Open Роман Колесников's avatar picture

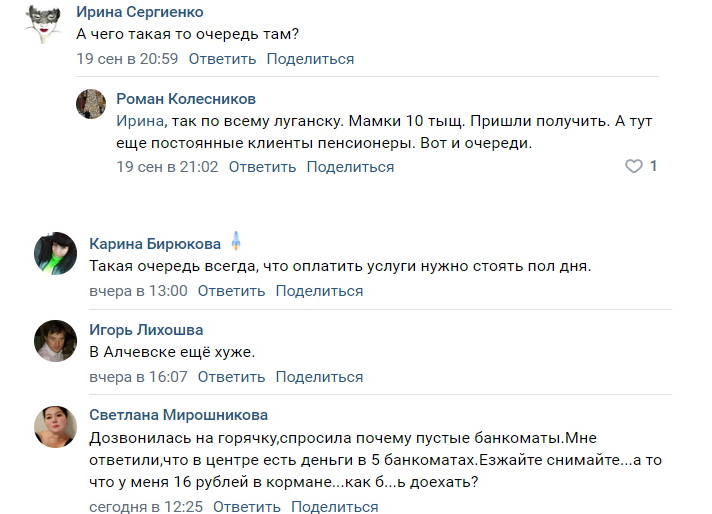pos(93,105)
